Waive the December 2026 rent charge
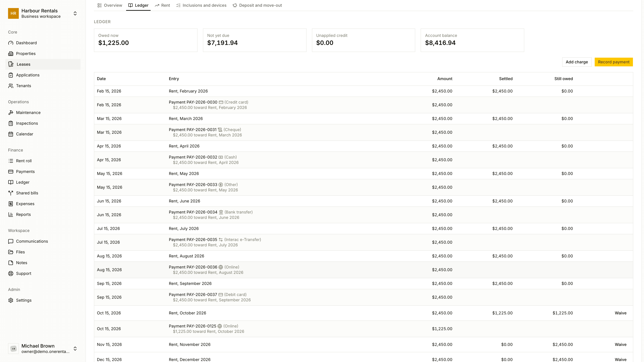 click(621, 359)
